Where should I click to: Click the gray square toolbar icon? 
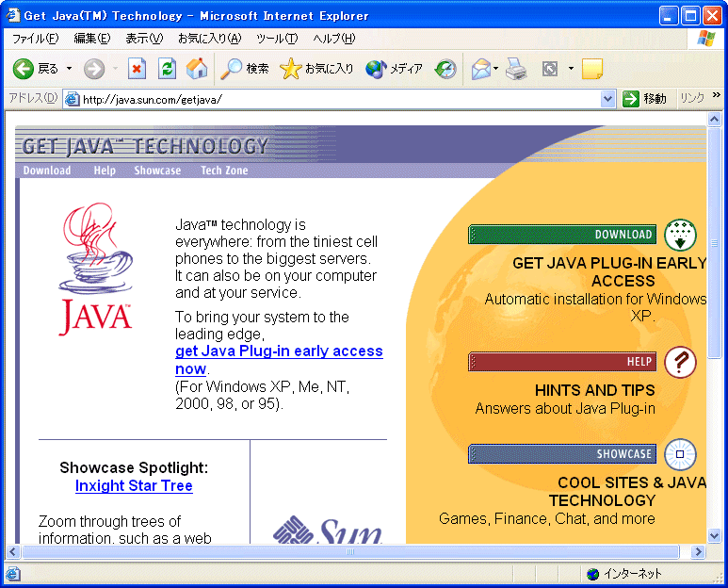550,69
